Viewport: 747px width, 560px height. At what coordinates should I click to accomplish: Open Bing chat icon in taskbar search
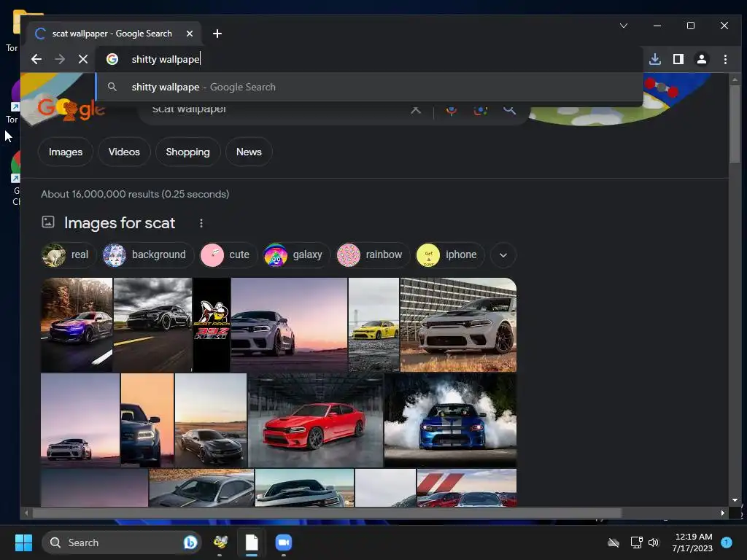pos(190,542)
